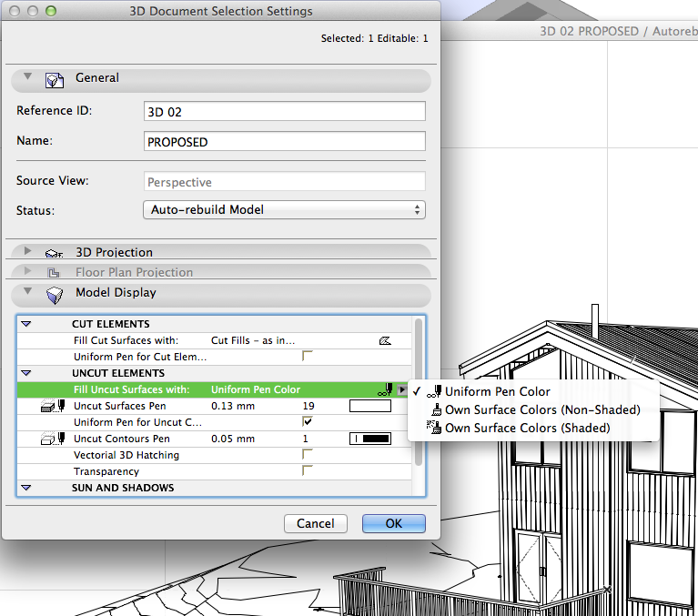
Task: Uncheck Uniform Pen for Uncut Contours
Action: (308, 421)
